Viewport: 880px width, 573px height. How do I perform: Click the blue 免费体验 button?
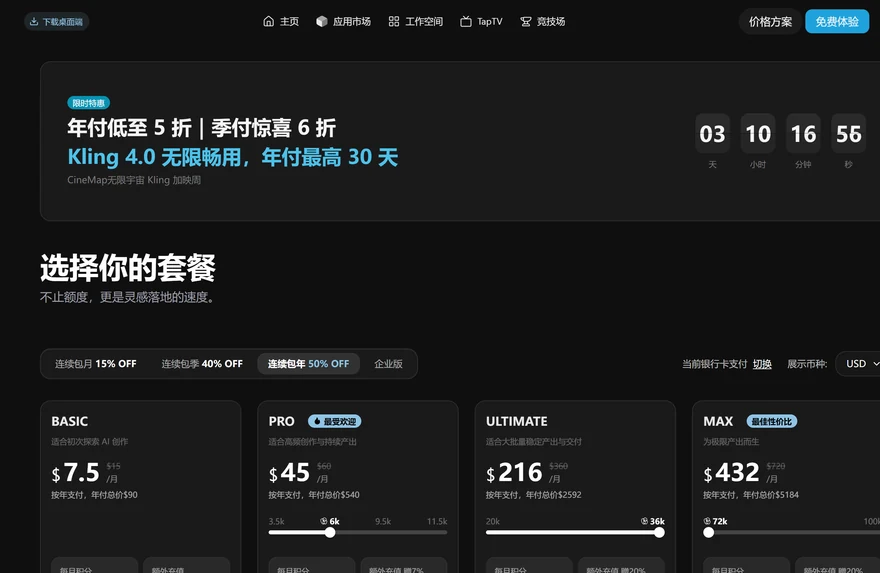click(x=837, y=21)
